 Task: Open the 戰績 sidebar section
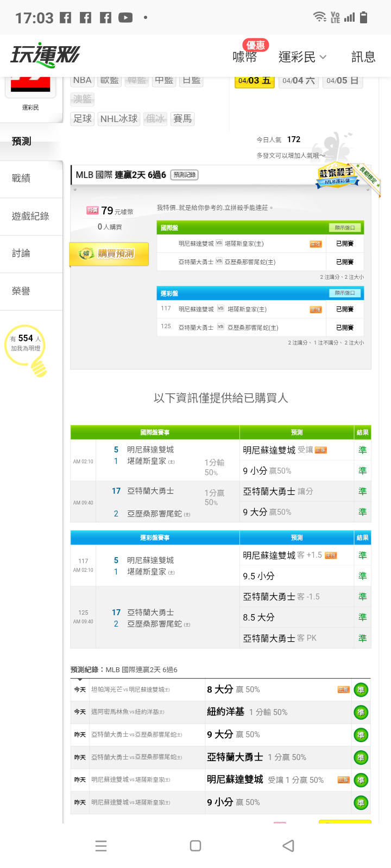[31, 178]
